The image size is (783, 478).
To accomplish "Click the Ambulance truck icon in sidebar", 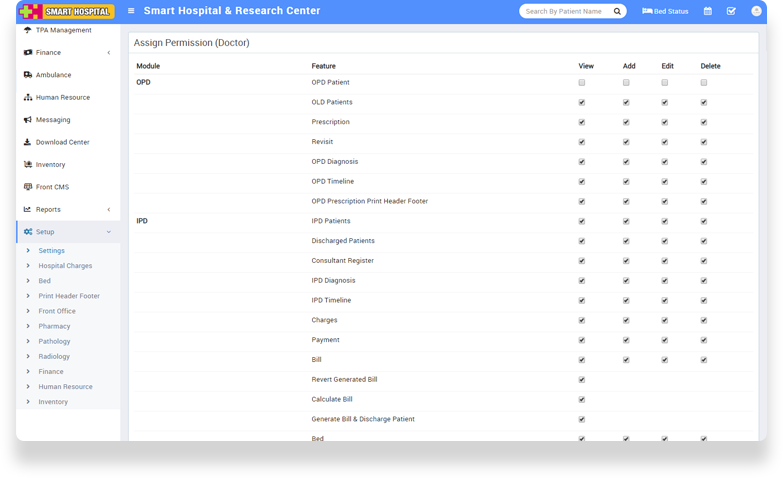I will pos(27,75).
